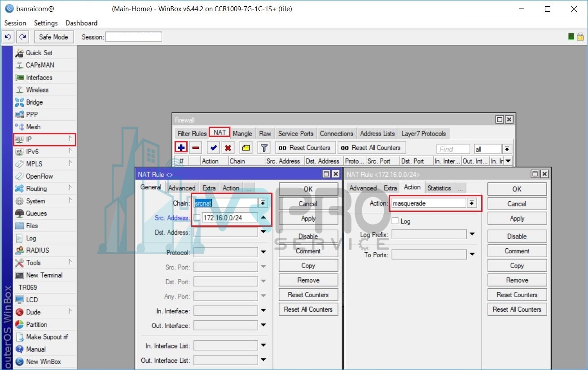Open New WinBox from sidebar
The height and width of the screenshot is (370, 588).
pyautogui.click(x=44, y=361)
